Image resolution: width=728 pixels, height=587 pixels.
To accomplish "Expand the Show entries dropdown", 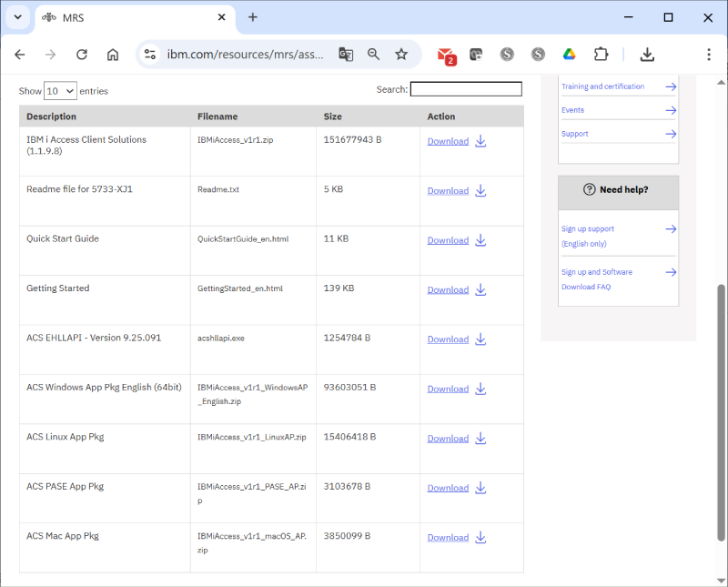I will [60, 91].
